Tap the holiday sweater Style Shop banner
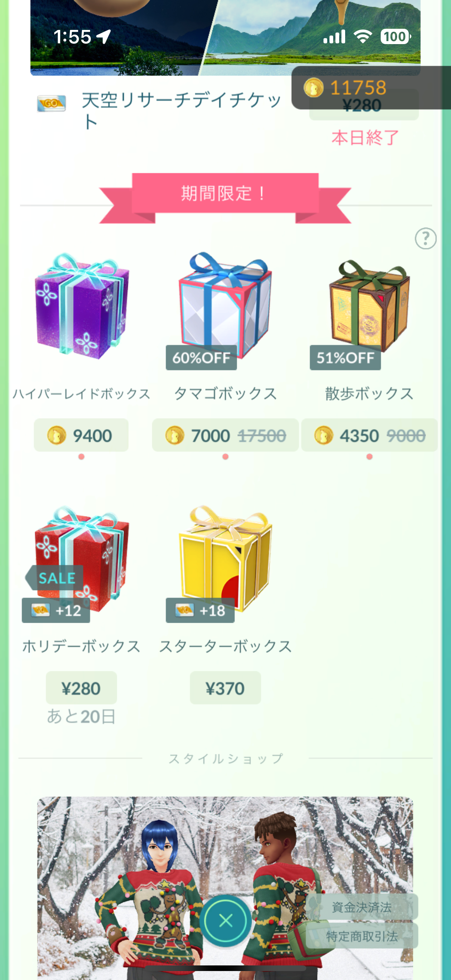 point(225,887)
